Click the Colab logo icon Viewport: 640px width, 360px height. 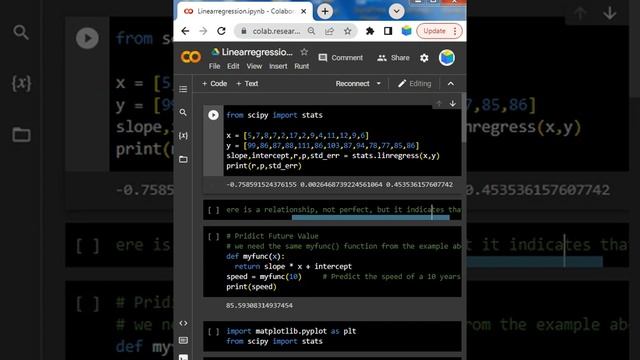(x=191, y=57)
